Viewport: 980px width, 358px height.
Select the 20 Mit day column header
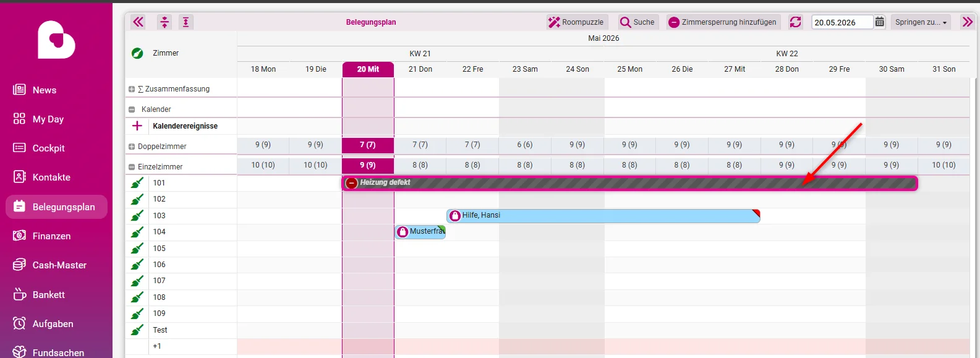(x=368, y=69)
